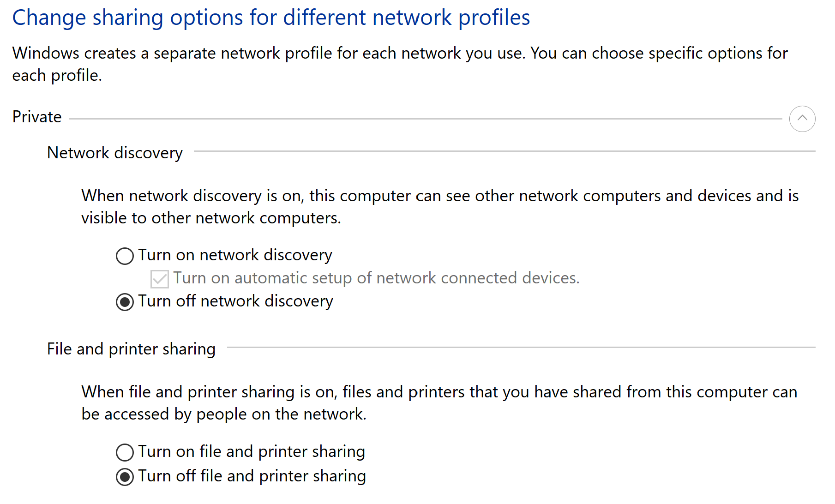Click the file and printer sharing description paragraph

coord(439,403)
